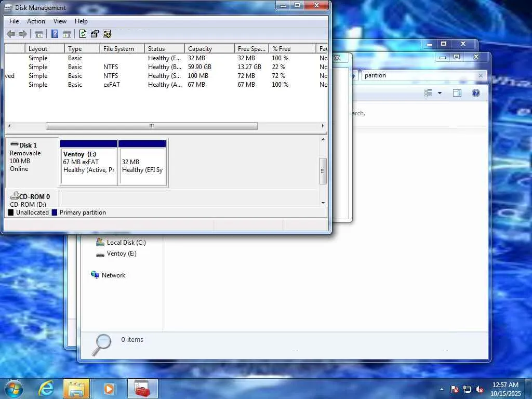This screenshot has height=399, width=532.
Task: Select the 32 MB EFI system partition block
Action: tap(142, 163)
